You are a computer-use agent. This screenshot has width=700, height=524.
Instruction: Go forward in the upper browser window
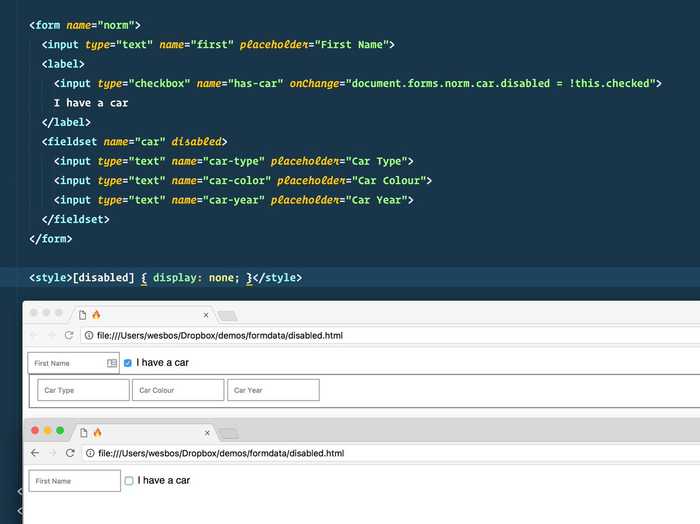tap(51, 335)
